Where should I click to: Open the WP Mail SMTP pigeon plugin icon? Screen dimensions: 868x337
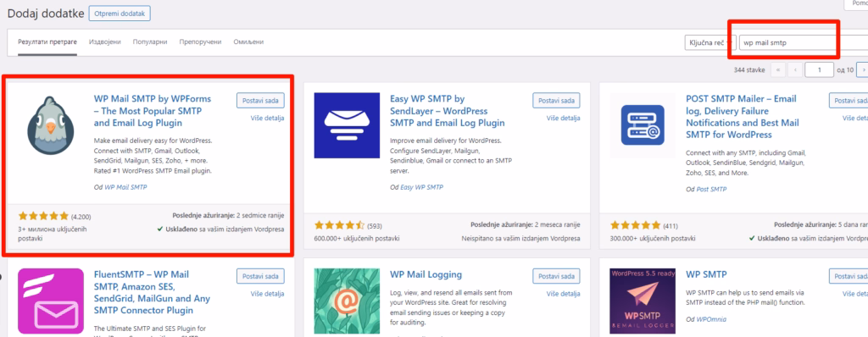tap(51, 125)
